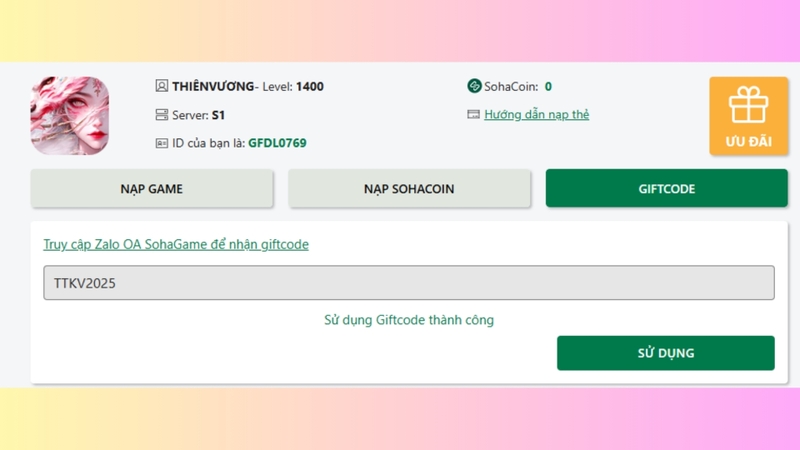The height and width of the screenshot is (450, 800).
Task: Click the SohaCoin balance value 0
Action: pyautogui.click(x=548, y=87)
